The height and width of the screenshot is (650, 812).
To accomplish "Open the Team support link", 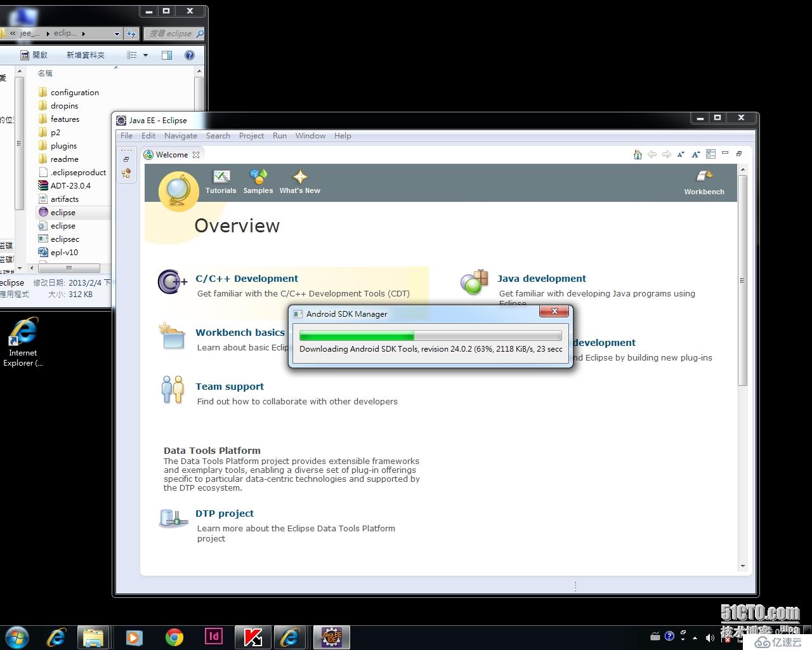I will click(230, 387).
